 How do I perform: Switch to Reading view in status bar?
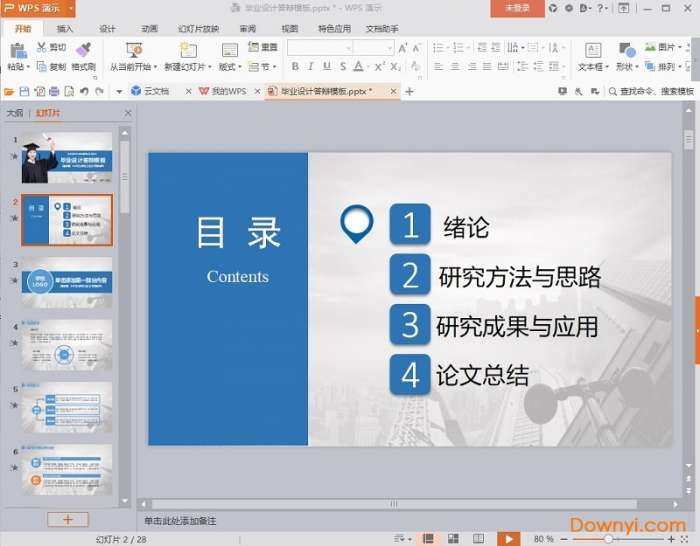[478, 539]
